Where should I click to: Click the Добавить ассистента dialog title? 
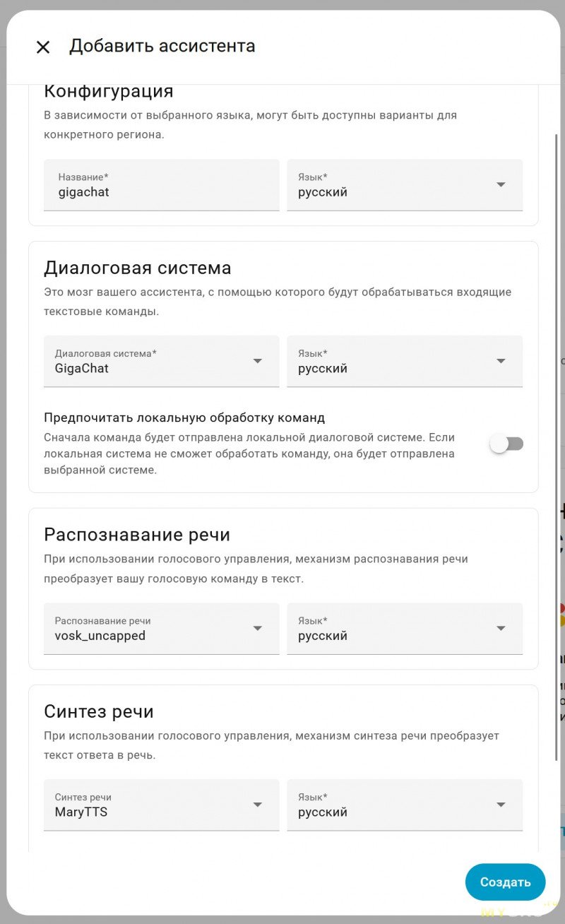[162, 47]
